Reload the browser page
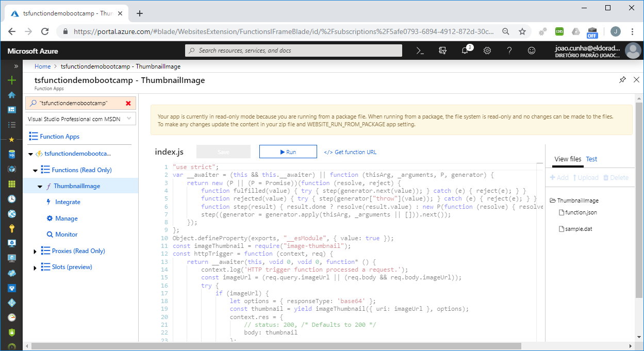The image size is (644, 351). click(45, 31)
